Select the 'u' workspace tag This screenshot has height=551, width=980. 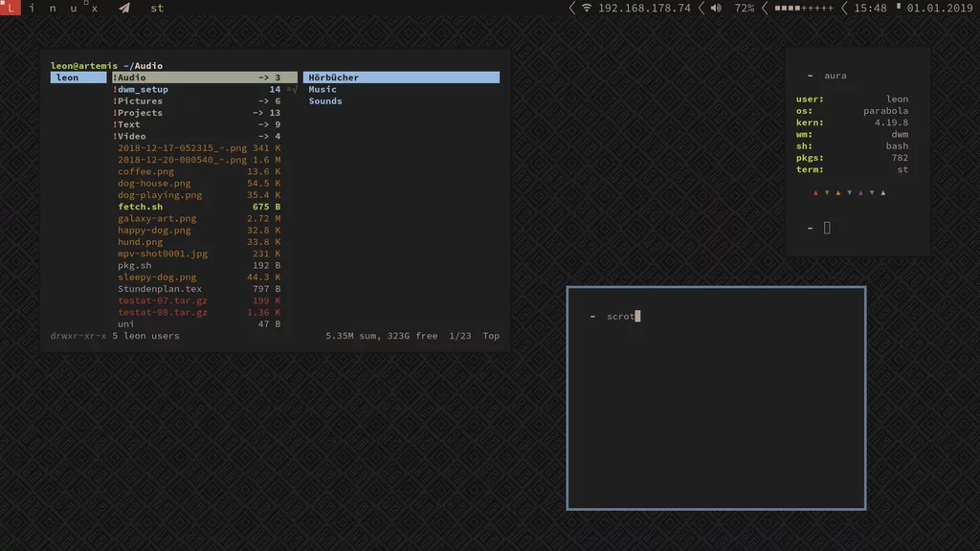point(74,8)
